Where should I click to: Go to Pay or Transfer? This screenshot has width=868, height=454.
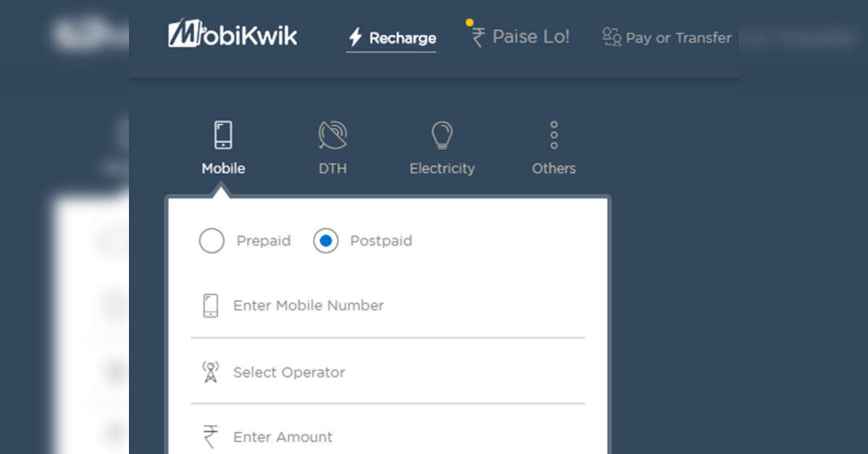(x=678, y=38)
